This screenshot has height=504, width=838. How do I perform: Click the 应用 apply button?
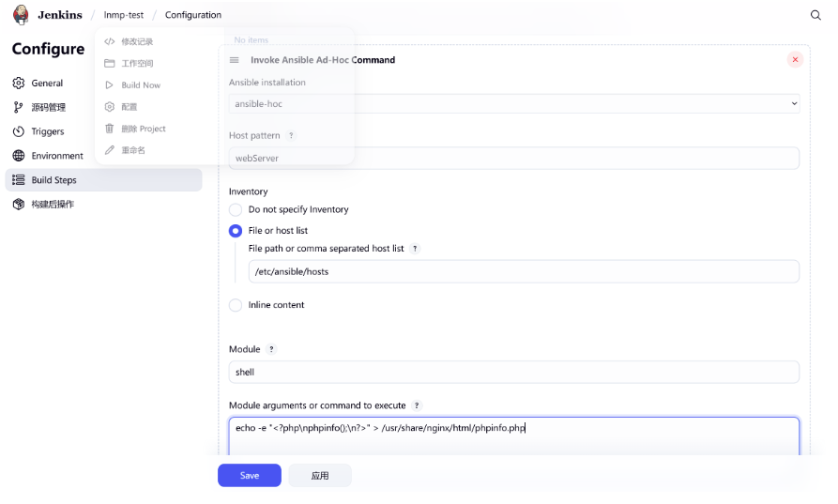tap(320, 475)
